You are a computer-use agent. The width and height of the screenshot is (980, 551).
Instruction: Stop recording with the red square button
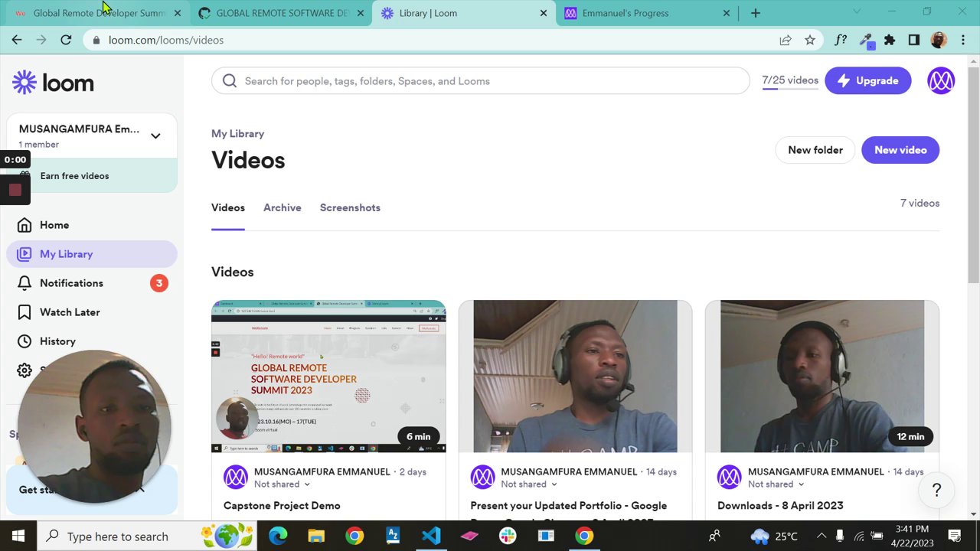15,190
